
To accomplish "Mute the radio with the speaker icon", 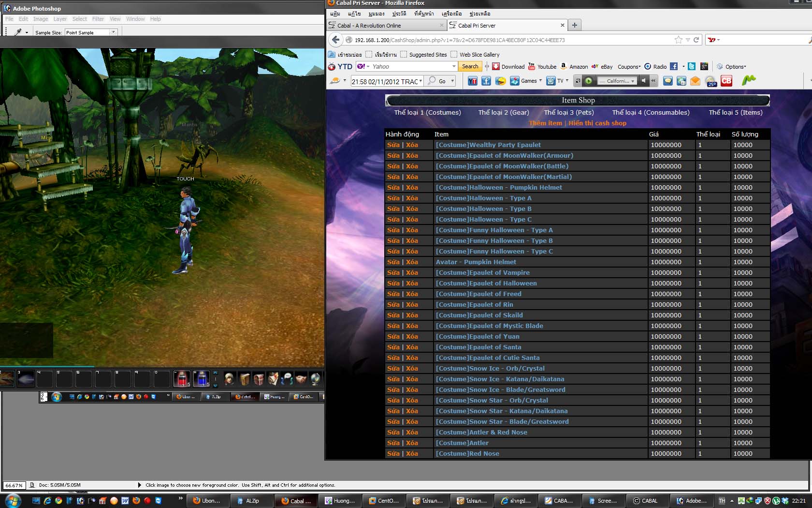I will pos(643,81).
